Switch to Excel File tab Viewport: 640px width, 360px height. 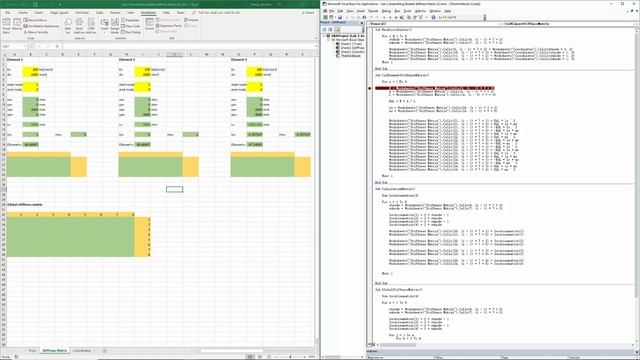tap(7, 13)
